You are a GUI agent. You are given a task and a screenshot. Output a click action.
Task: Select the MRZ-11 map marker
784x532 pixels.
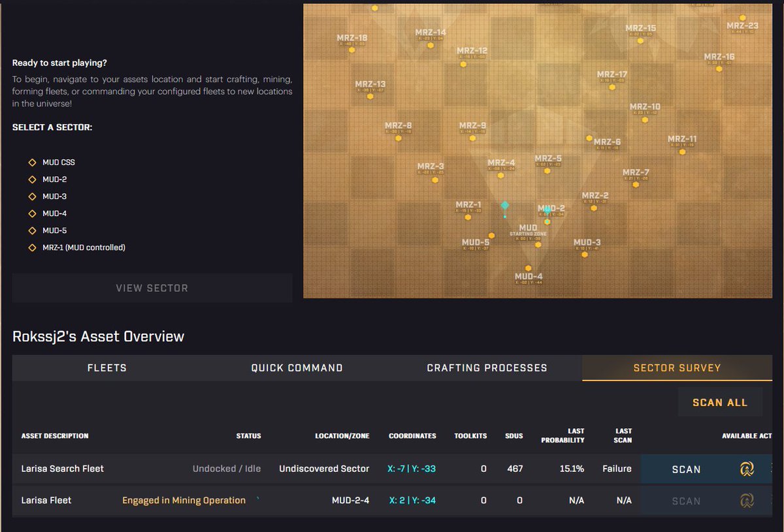point(681,151)
